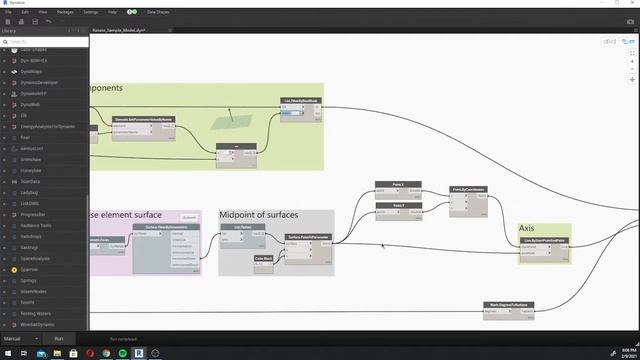
Task: Select the List.FilterByBoolMask node header
Action: [301, 101]
